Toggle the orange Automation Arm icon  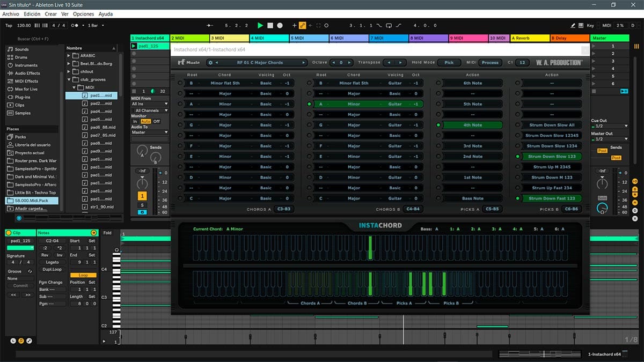point(303,25)
